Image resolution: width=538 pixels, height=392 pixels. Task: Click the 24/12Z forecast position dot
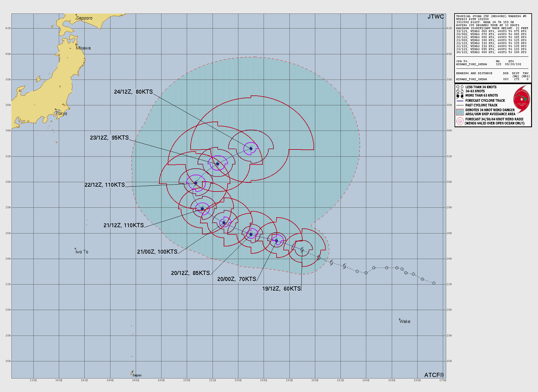pos(251,149)
